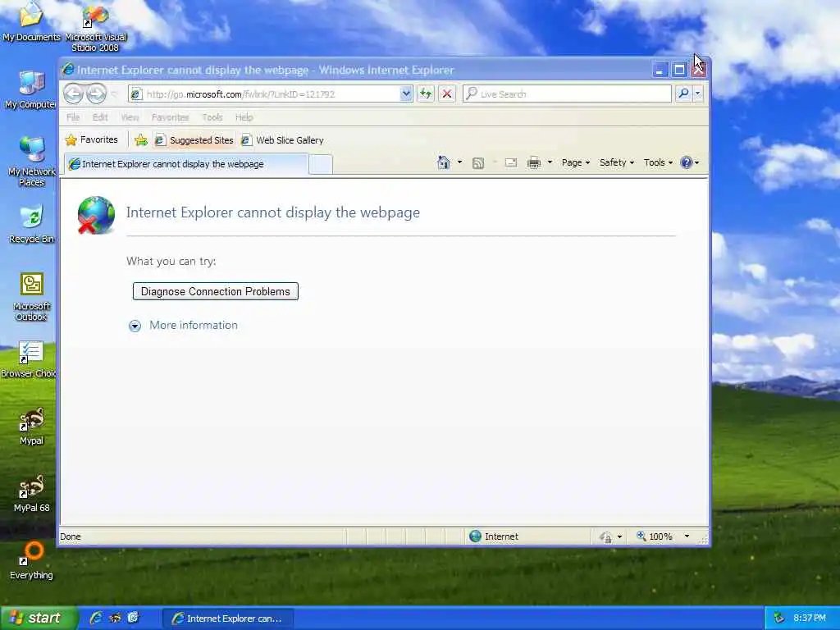This screenshot has width=840, height=630.
Task: Click the Forward navigation arrow
Action: pos(97,94)
